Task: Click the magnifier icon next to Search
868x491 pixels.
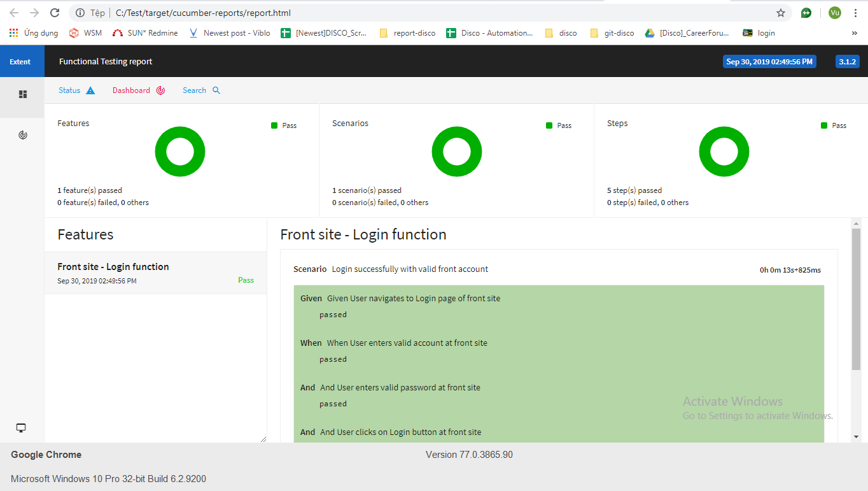Action: point(216,90)
